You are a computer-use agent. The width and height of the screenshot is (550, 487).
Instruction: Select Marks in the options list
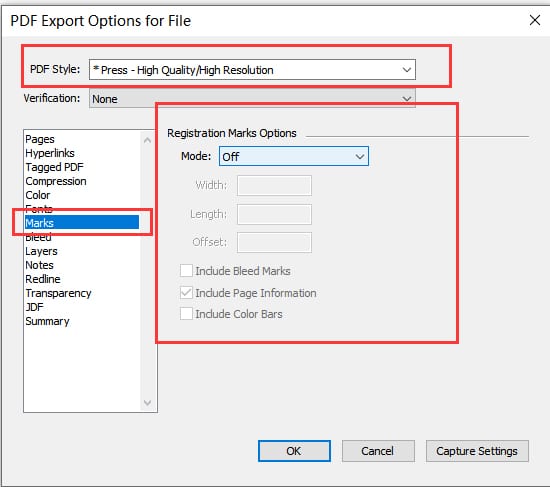82,223
